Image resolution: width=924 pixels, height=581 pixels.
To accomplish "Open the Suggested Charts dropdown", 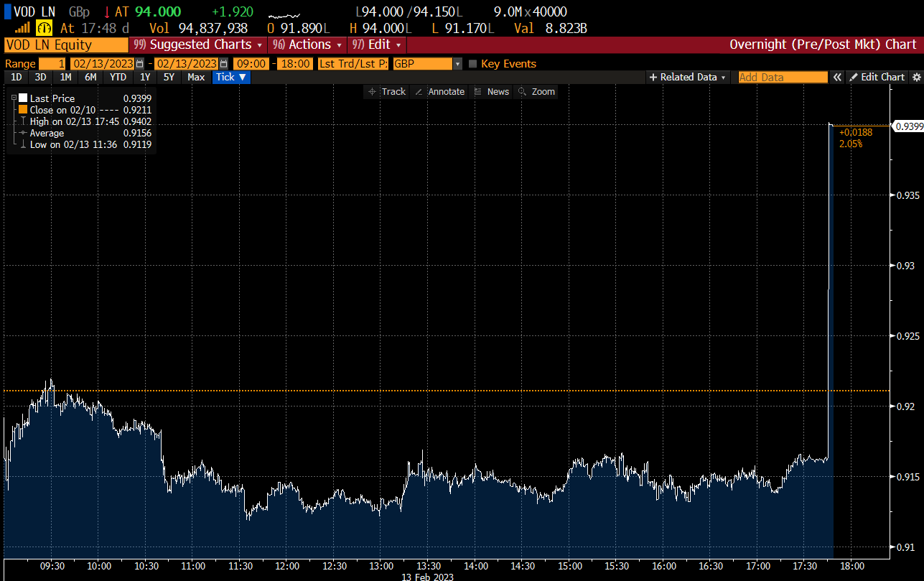I will click(x=197, y=45).
